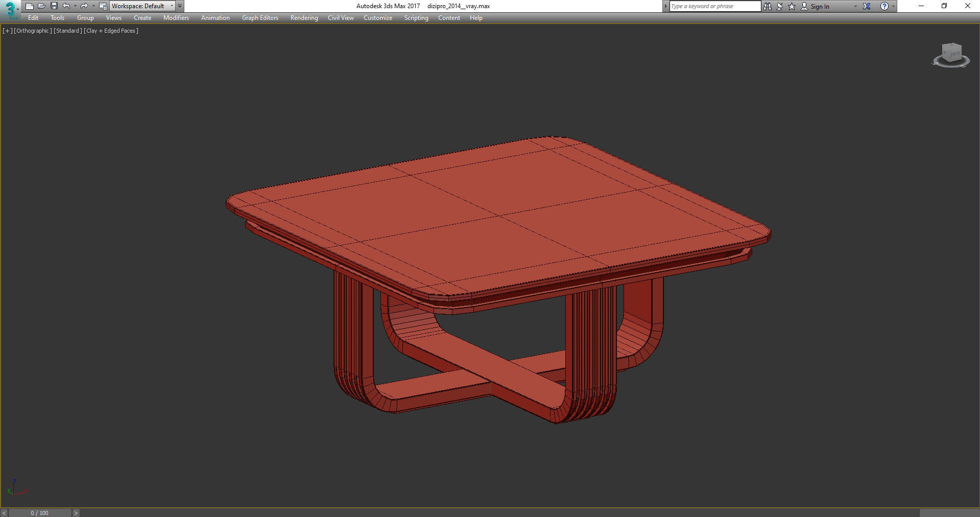980x517 pixels.
Task: Step time slider back with left arrow
Action: tap(4, 513)
